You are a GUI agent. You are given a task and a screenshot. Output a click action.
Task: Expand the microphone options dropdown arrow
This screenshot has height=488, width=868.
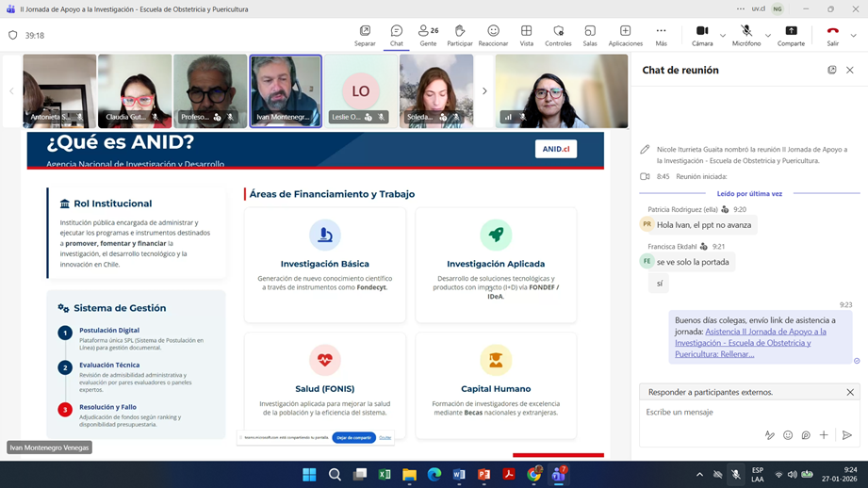[x=768, y=36]
